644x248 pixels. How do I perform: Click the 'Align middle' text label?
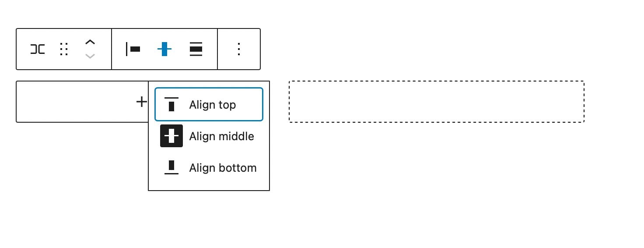221,136
